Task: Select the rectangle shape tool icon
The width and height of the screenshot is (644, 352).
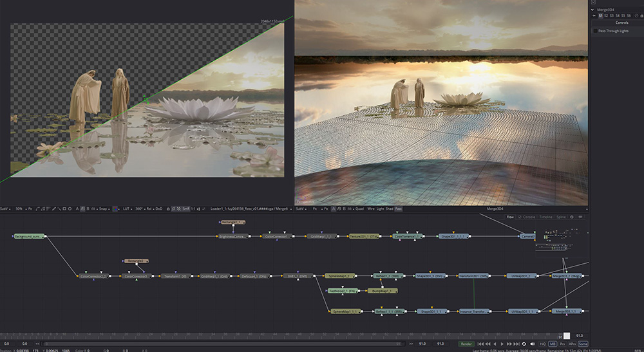Action: tap(64, 208)
